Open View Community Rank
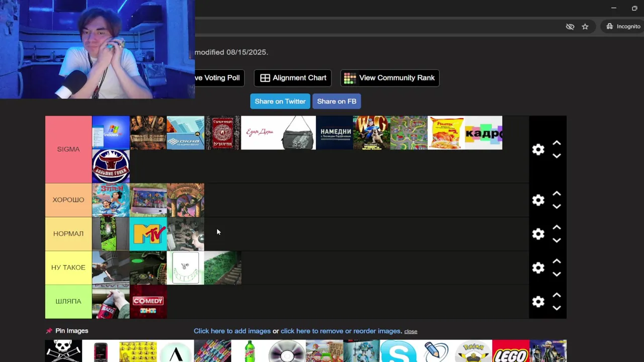 click(390, 78)
